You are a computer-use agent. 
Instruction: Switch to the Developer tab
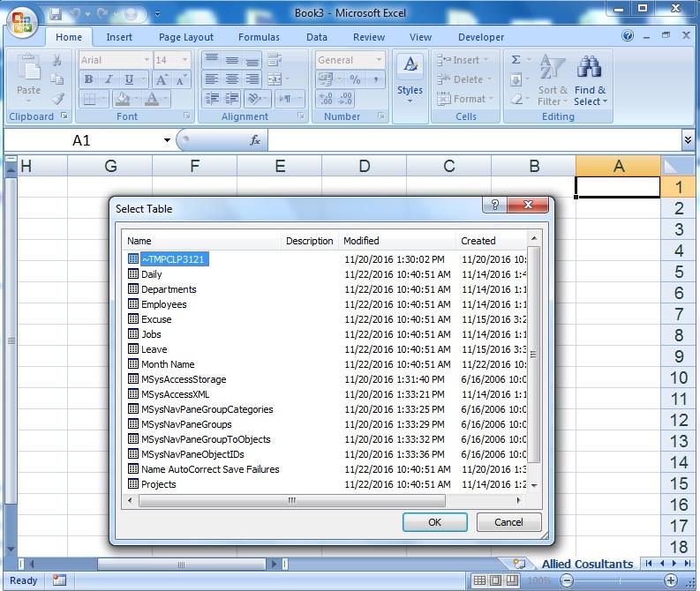coord(481,37)
